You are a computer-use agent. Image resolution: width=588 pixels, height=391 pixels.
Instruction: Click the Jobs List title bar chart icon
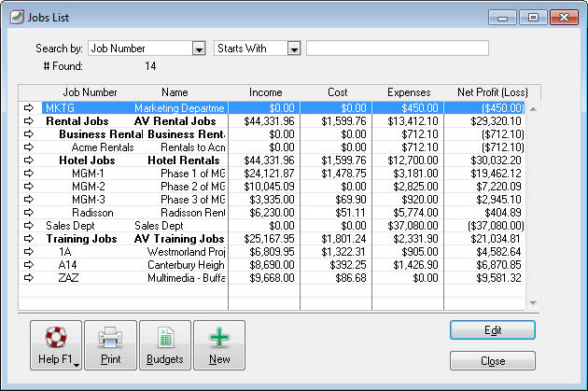[x=17, y=17]
